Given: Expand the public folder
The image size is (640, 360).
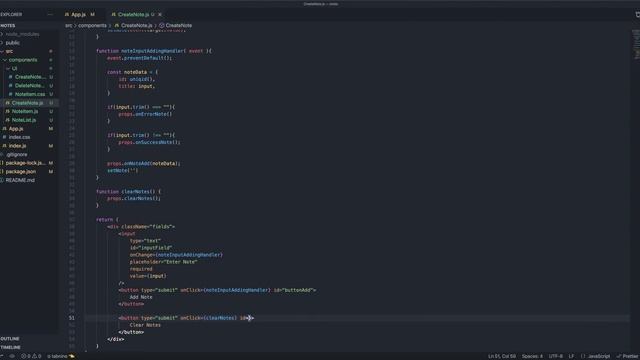Looking at the screenshot, I should pyautogui.click(x=13, y=42).
